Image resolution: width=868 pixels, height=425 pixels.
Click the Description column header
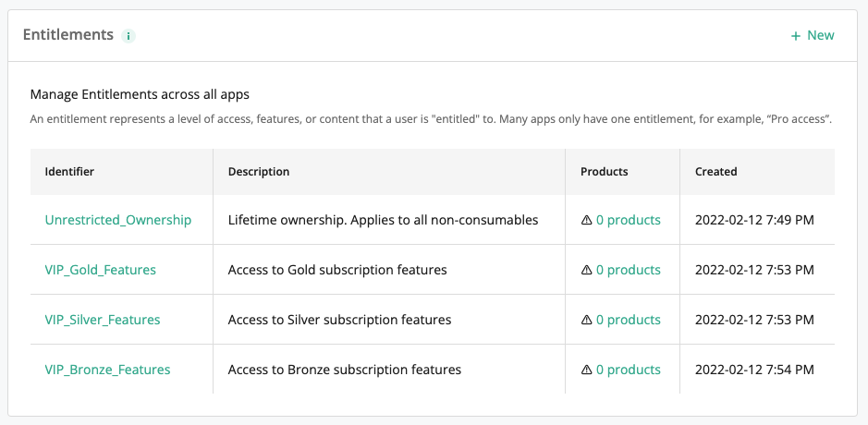[x=259, y=172]
